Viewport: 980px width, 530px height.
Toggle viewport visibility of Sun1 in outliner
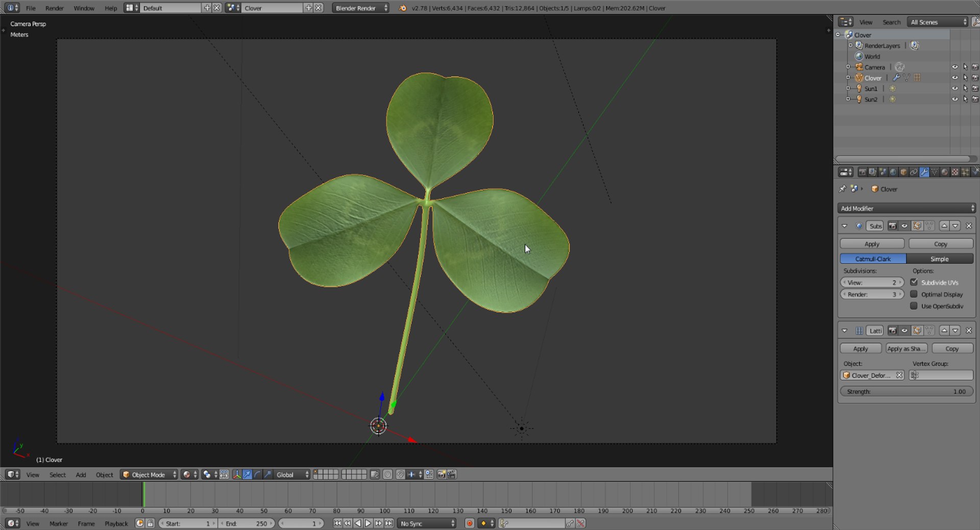pyautogui.click(x=954, y=88)
